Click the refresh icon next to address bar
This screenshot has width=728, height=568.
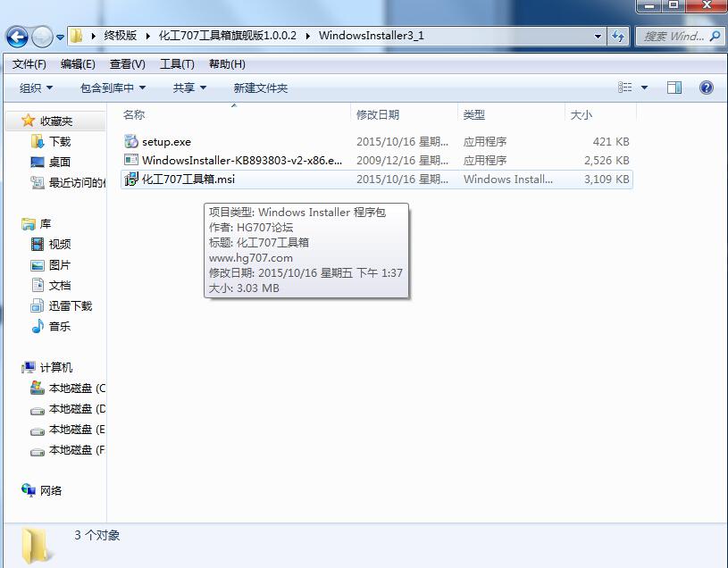point(620,37)
